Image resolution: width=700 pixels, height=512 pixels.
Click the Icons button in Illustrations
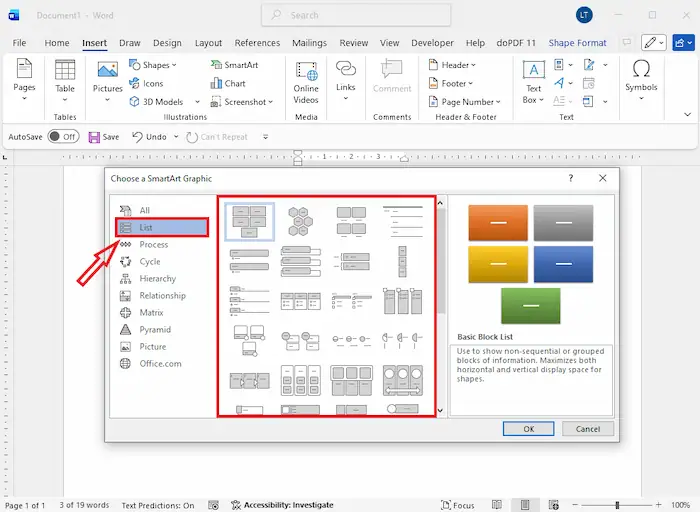point(145,83)
